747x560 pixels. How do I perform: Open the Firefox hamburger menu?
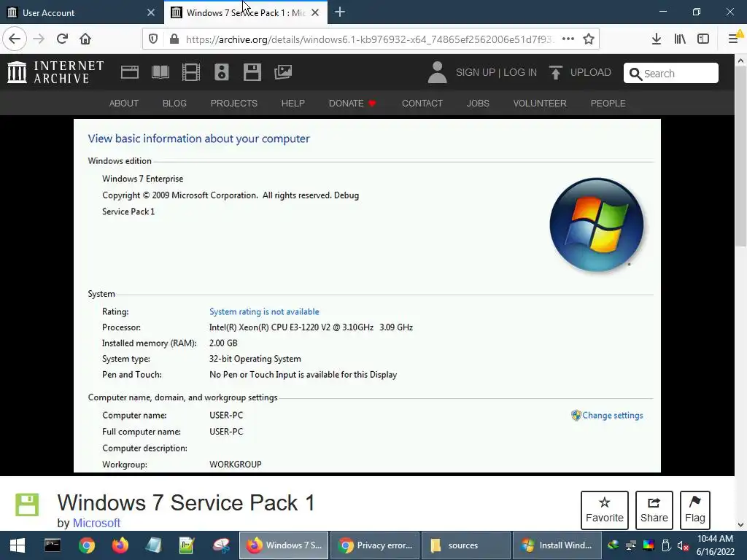(734, 39)
